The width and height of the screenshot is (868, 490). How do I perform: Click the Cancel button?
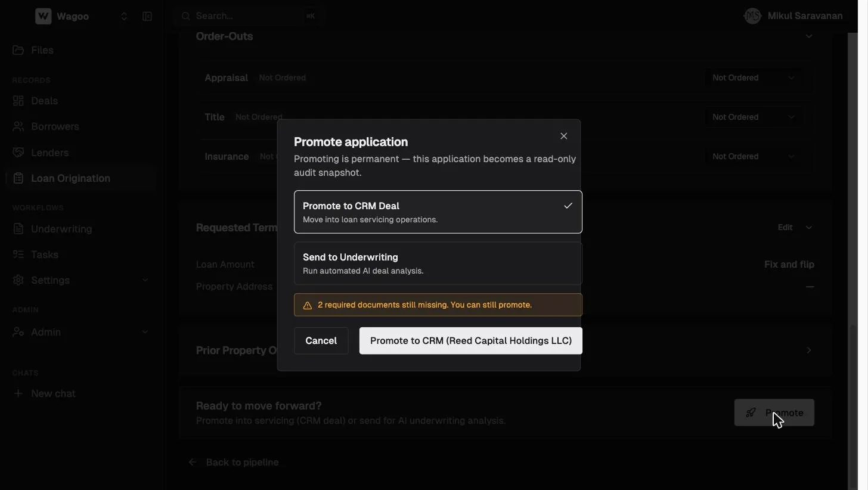coord(321,341)
